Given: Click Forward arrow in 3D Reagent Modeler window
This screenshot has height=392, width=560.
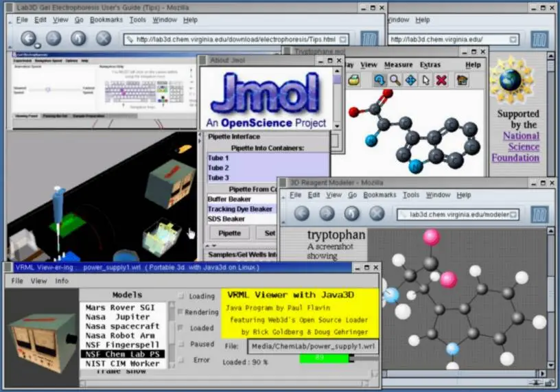Looking at the screenshot, I should click(327, 214).
